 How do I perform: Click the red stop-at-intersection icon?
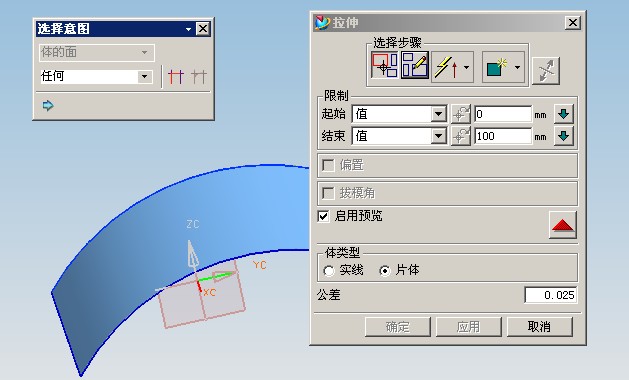tap(176, 76)
